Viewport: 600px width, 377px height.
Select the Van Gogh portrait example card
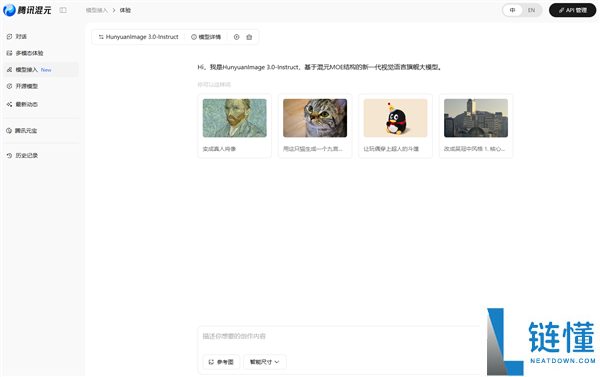[235, 126]
